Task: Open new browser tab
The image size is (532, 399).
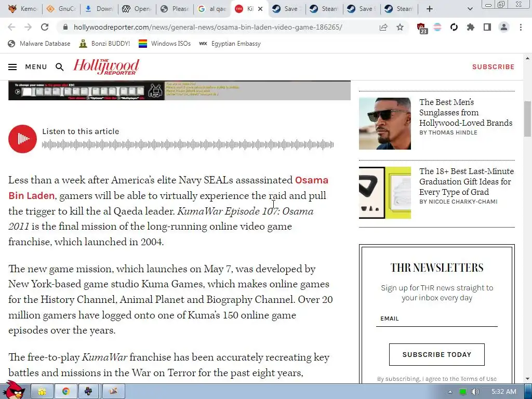Action: [x=430, y=9]
